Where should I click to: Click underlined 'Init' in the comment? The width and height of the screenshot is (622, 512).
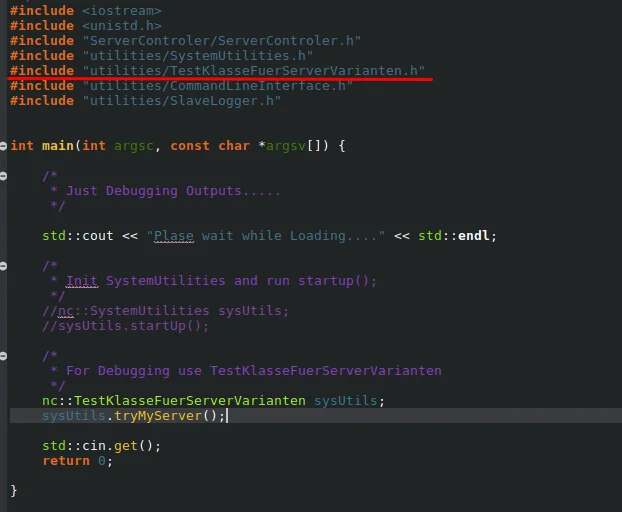pyautogui.click(x=82, y=281)
